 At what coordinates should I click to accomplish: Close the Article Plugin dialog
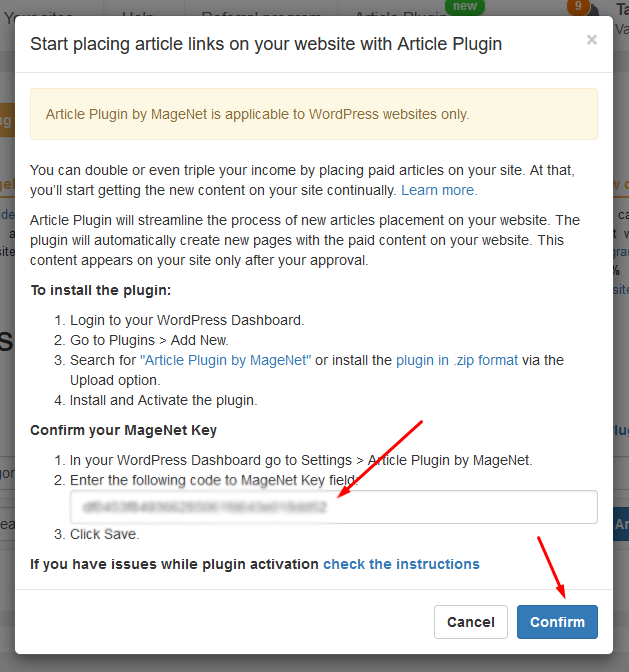[592, 40]
